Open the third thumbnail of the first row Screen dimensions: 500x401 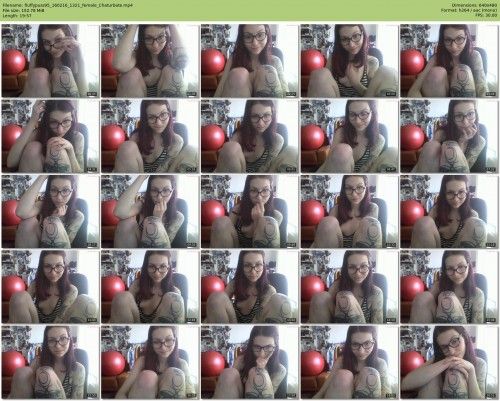pyautogui.click(x=250, y=60)
